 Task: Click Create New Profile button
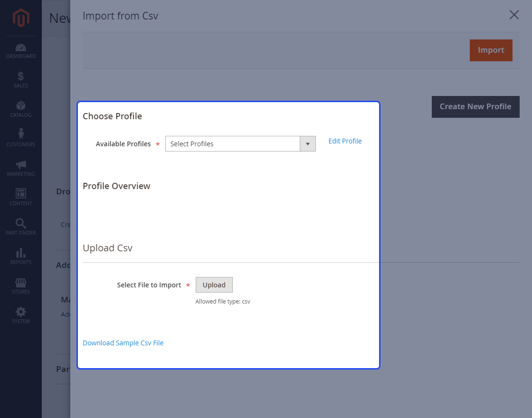click(x=475, y=106)
